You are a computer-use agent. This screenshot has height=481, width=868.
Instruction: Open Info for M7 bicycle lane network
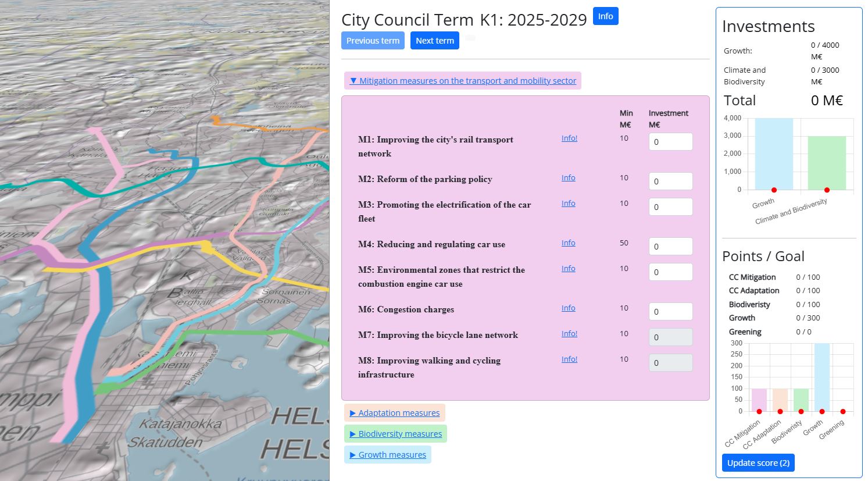[569, 334]
